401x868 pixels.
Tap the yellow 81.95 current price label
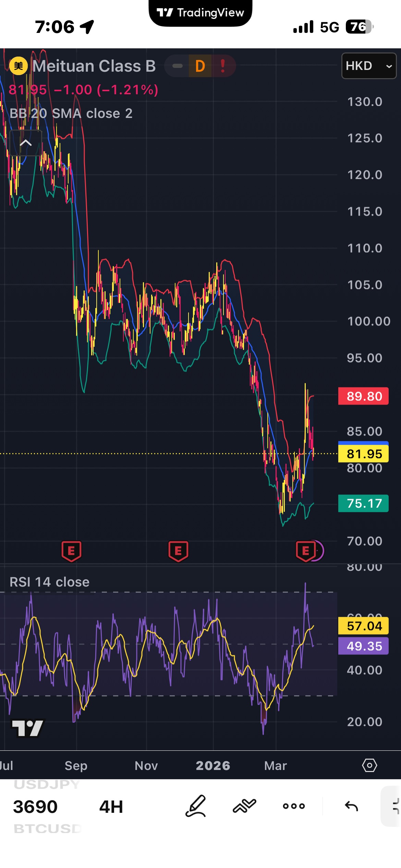[x=364, y=454]
